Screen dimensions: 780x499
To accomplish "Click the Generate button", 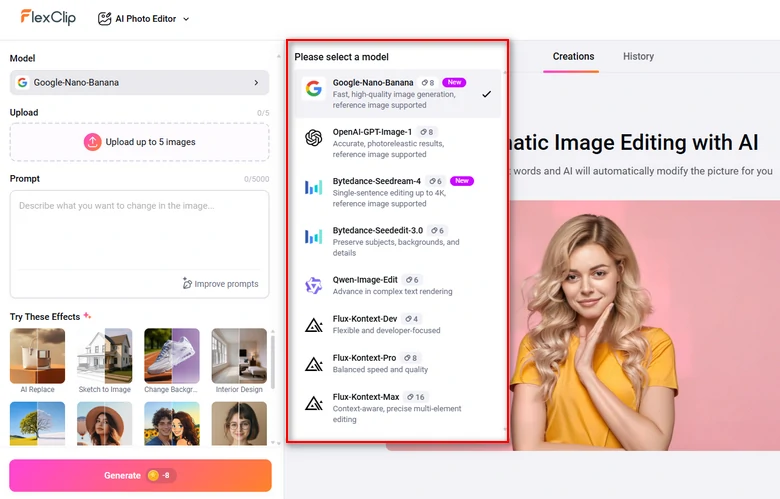I will click(x=140, y=476).
